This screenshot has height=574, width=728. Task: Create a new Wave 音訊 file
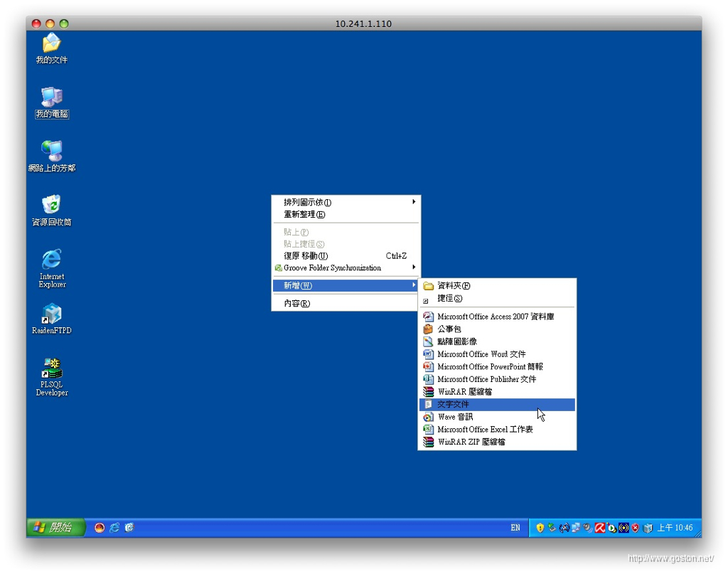point(497,417)
